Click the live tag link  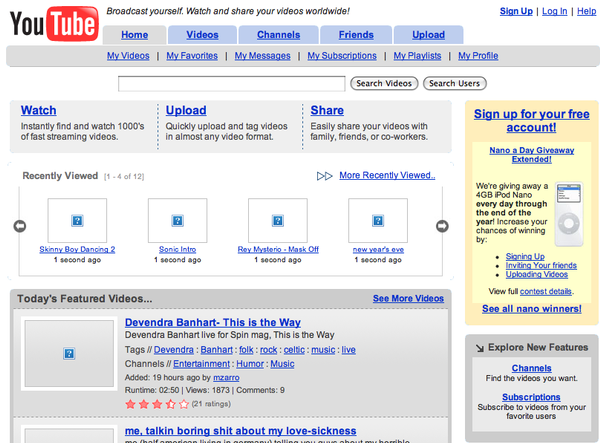point(349,350)
